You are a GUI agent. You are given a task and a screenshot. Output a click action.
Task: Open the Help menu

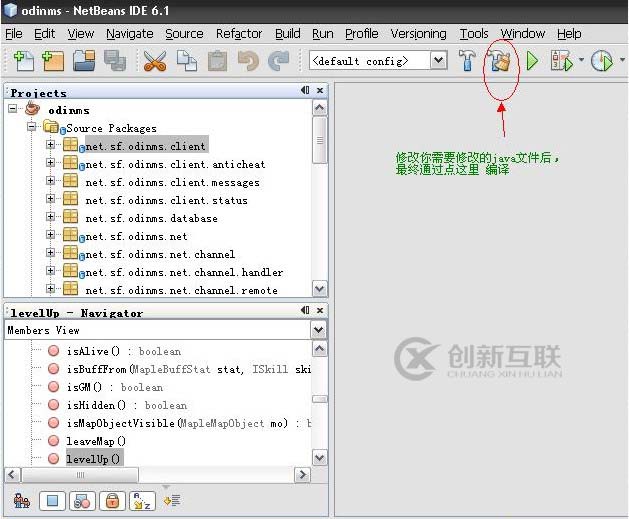click(x=569, y=34)
